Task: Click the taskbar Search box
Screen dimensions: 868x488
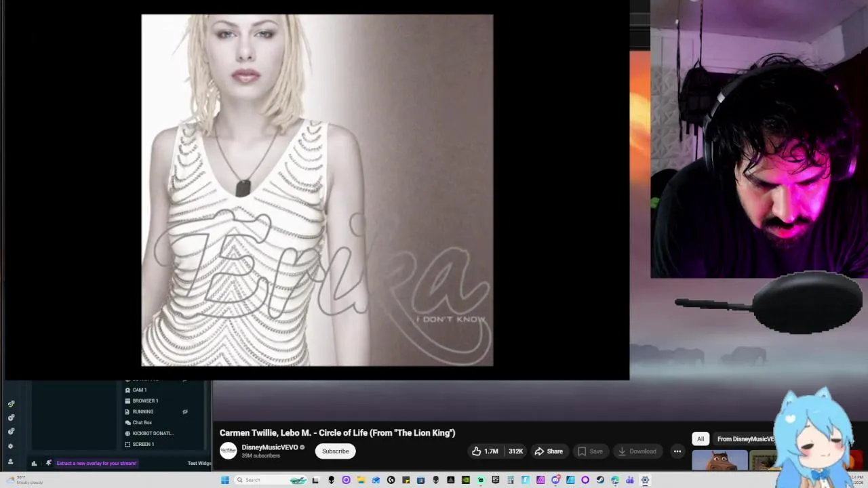Action: coord(271,480)
